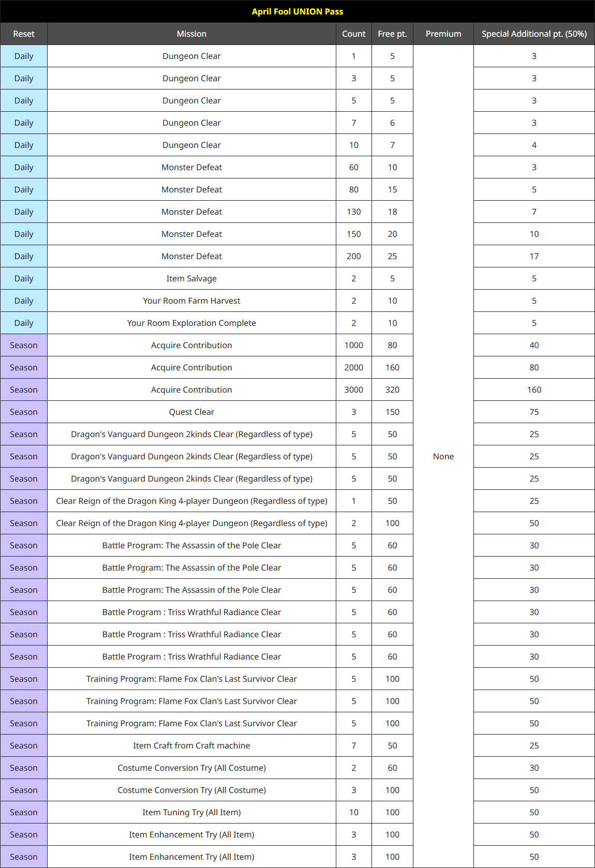Click the Your Room Farm Harvest mission

tap(191, 301)
